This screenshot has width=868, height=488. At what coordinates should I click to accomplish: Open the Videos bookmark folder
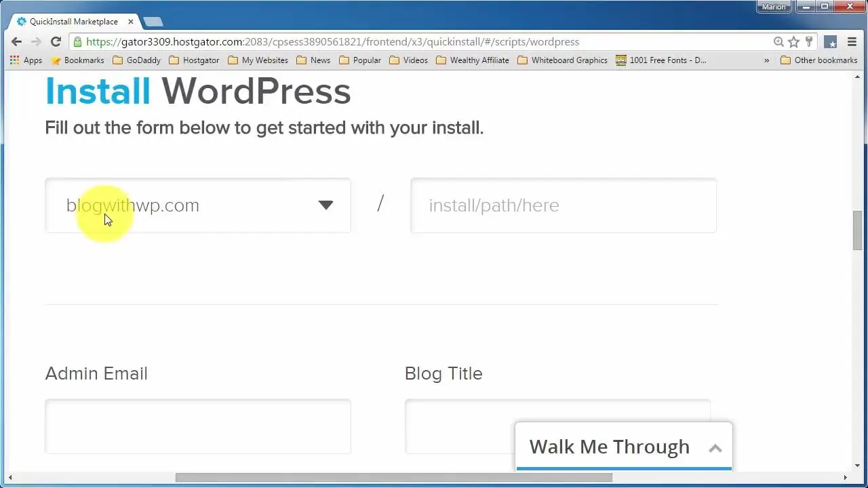408,60
